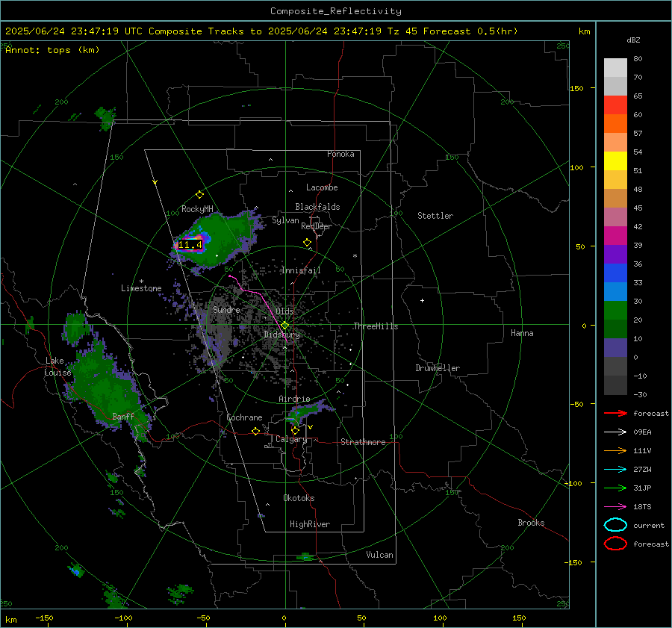The height and width of the screenshot is (628, 672).
Task: Click the UTC timestamp header line
Action: click(x=261, y=31)
